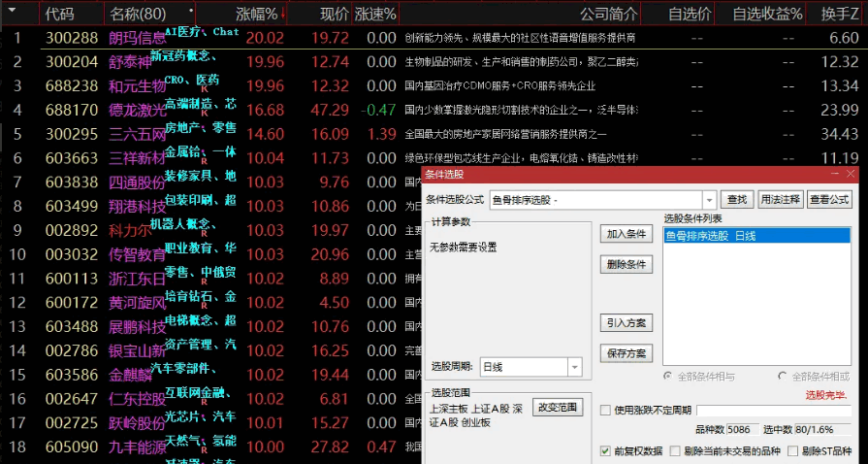Open the top-left triangle menu in table header
Viewport: 868px width, 464px height.
pyautogui.click(x=13, y=11)
